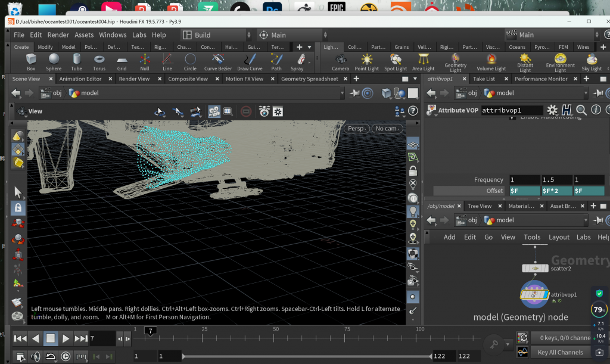Open the Render menu
The image size is (610, 364).
(x=58, y=35)
